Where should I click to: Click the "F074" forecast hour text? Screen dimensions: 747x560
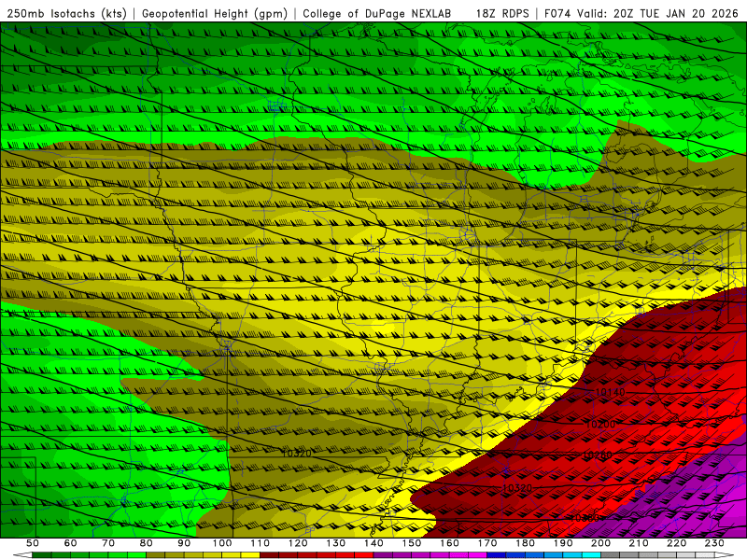[x=557, y=14]
